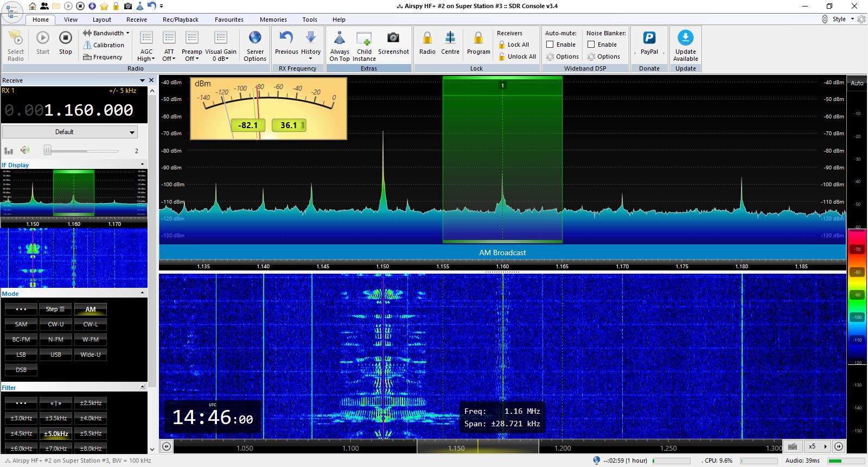
Task: Click the Centre lock icon
Action: [x=450, y=38]
